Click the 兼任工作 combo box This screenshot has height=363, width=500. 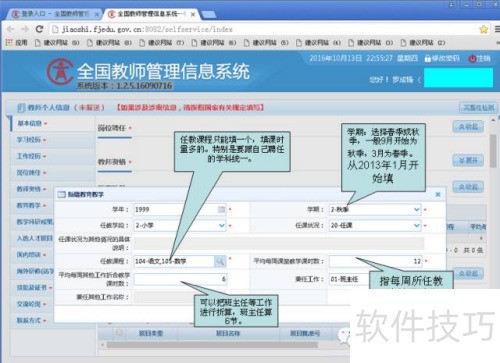pyautogui.click(x=349, y=279)
